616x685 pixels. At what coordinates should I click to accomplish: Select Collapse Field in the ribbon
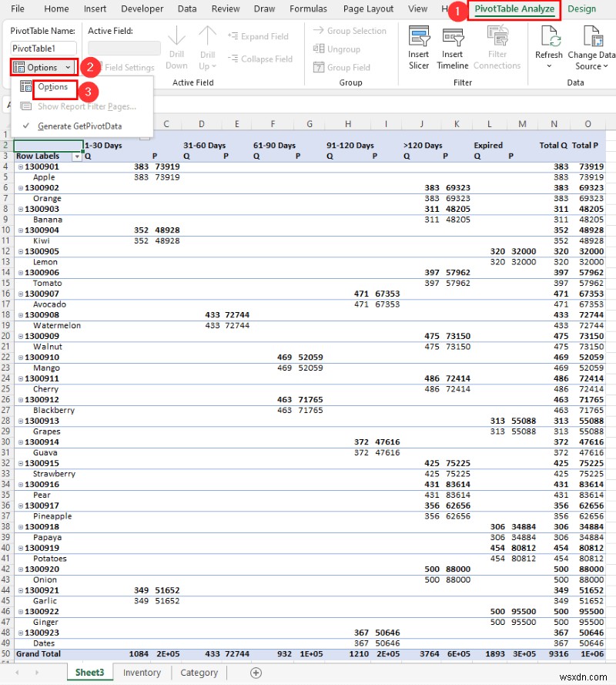[260, 59]
